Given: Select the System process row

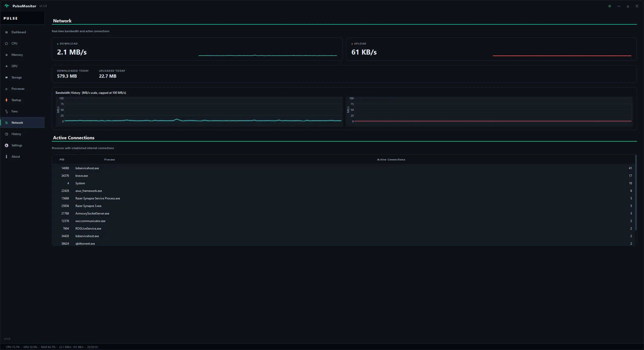Looking at the screenshot, I should coord(344,183).
